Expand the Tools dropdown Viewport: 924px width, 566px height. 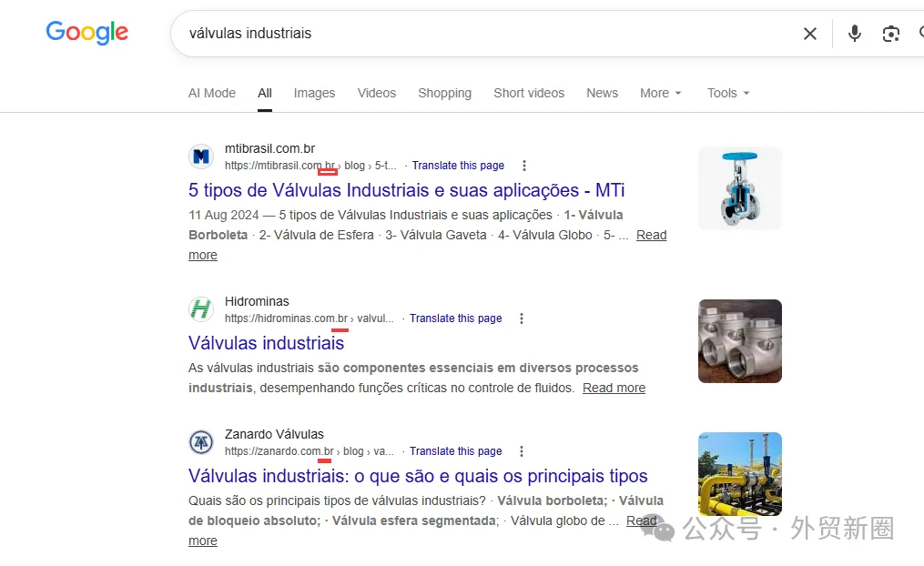point(728,93)
